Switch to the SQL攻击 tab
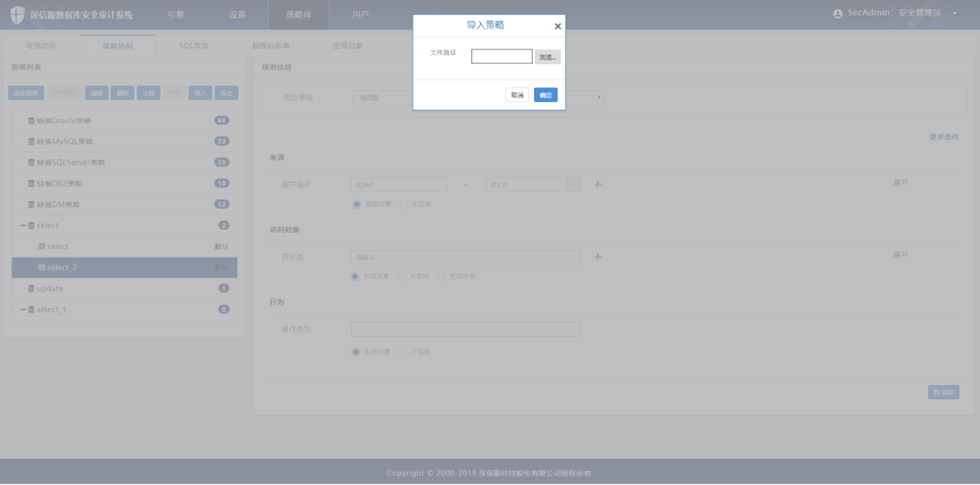This screenshot has height=485, width=980. pyautogui.click(x=194, y=46)
